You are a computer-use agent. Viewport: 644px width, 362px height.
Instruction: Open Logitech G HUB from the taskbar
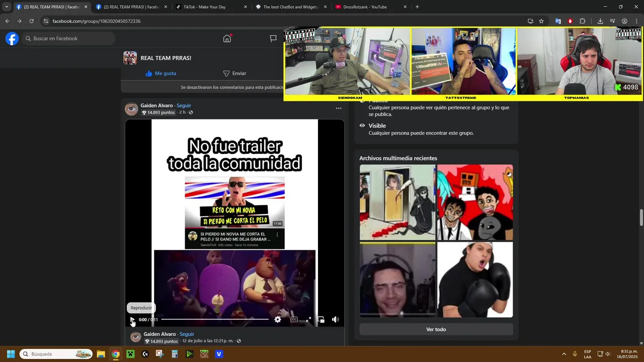[x=145, y=354]
